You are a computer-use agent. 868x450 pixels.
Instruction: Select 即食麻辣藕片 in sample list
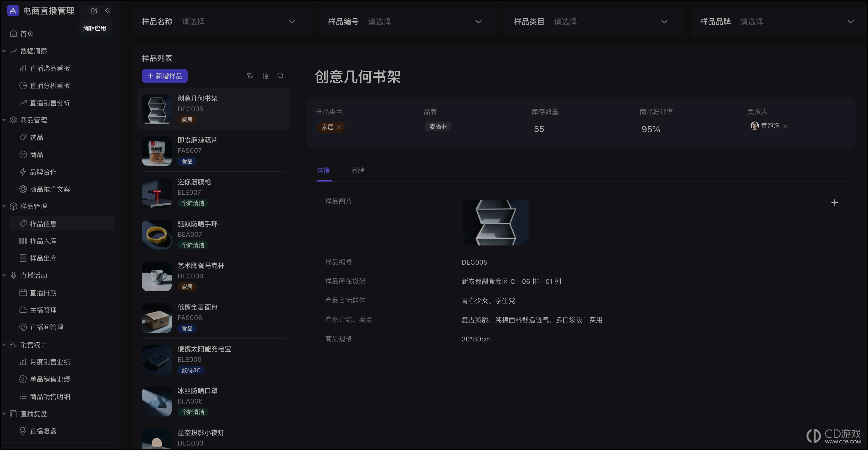[x=214, y=151]
